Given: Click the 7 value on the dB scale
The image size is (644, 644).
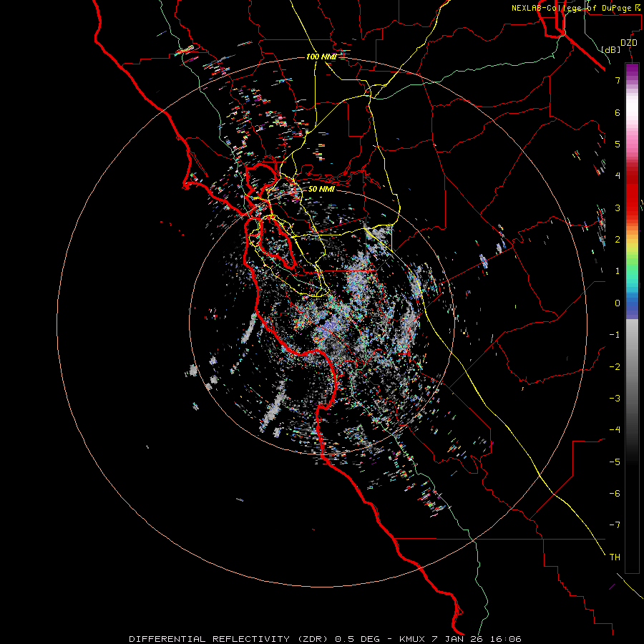Looking at the screenshot, I should 618,80.
